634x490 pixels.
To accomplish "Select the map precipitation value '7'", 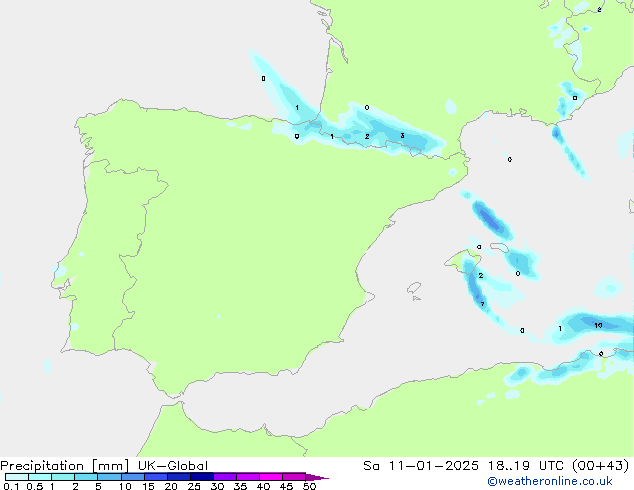I will (x=482, y=304).
